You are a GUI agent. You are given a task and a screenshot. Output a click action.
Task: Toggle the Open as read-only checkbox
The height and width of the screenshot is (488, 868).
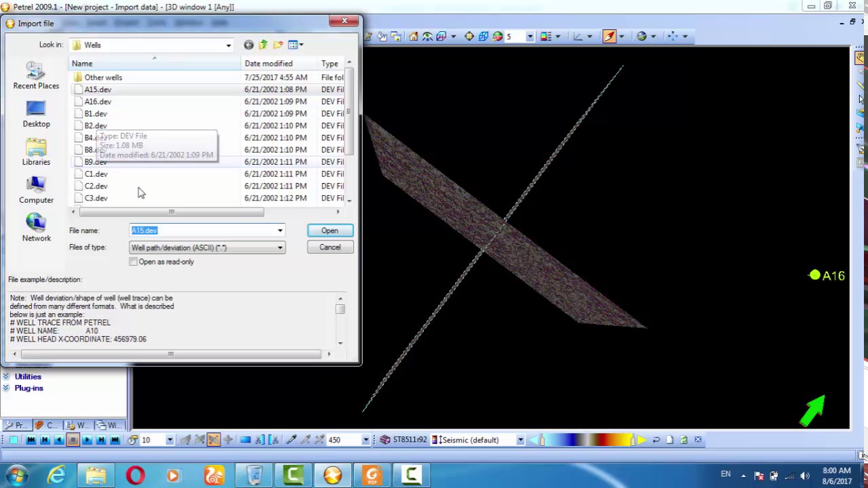[134, 262]
